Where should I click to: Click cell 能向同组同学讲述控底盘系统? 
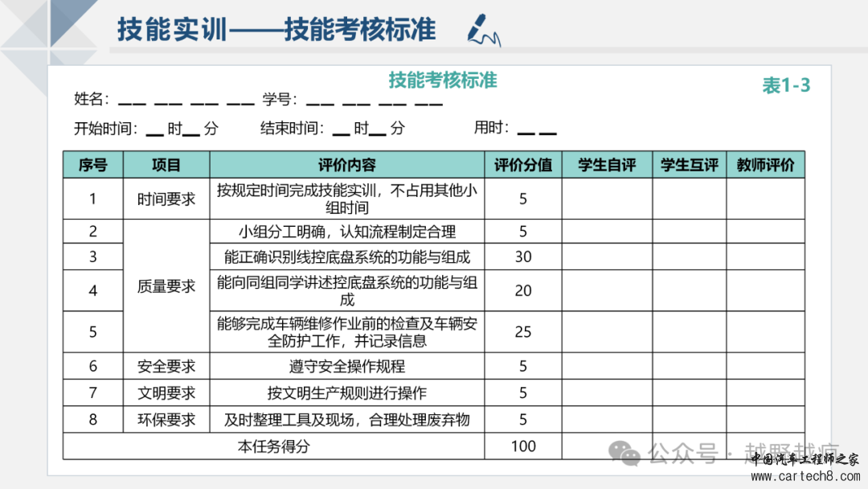pos(347,290)
